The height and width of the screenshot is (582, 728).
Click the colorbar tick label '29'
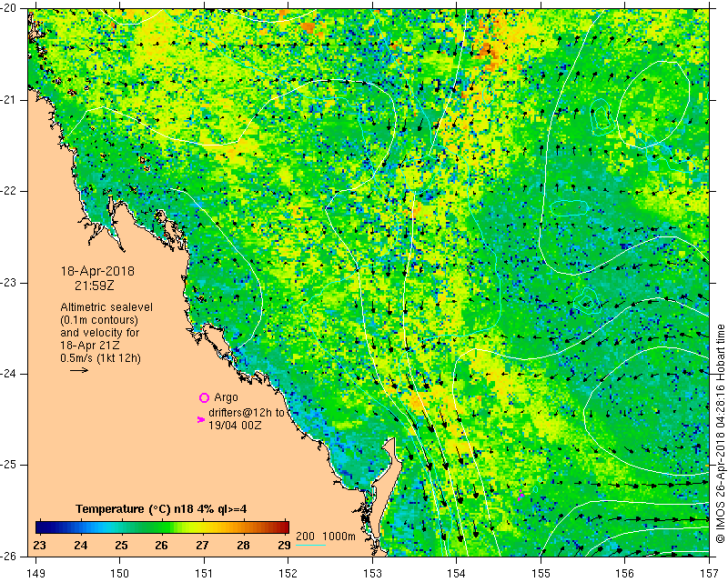(x=284, y=546)
